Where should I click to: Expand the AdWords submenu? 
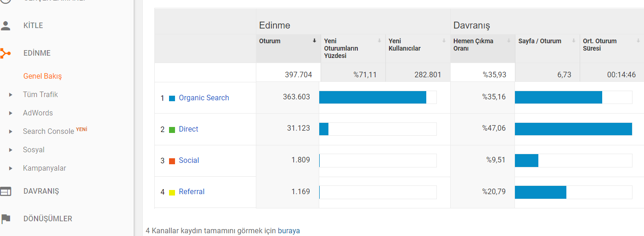click(11, 113)
